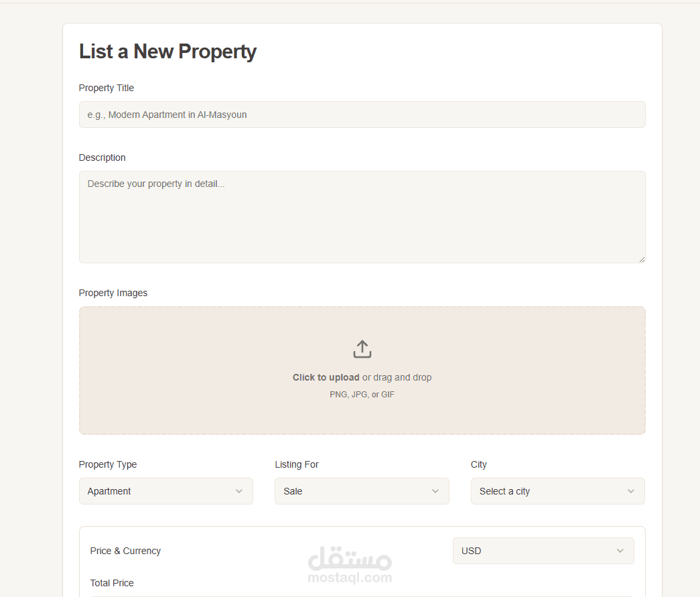The image size is (700, 597).
Task: Open the USD currency selector
Action: click(x=543, y=551)
